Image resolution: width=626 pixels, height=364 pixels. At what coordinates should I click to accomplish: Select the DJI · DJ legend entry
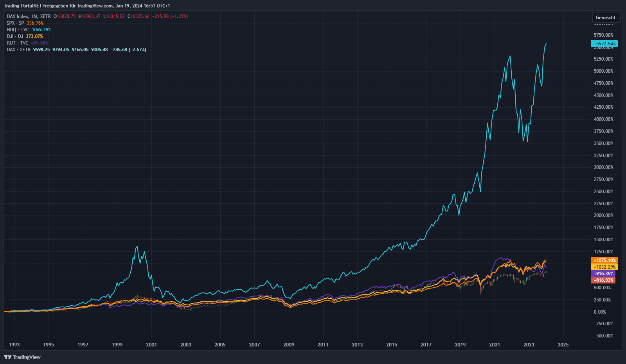15,36
